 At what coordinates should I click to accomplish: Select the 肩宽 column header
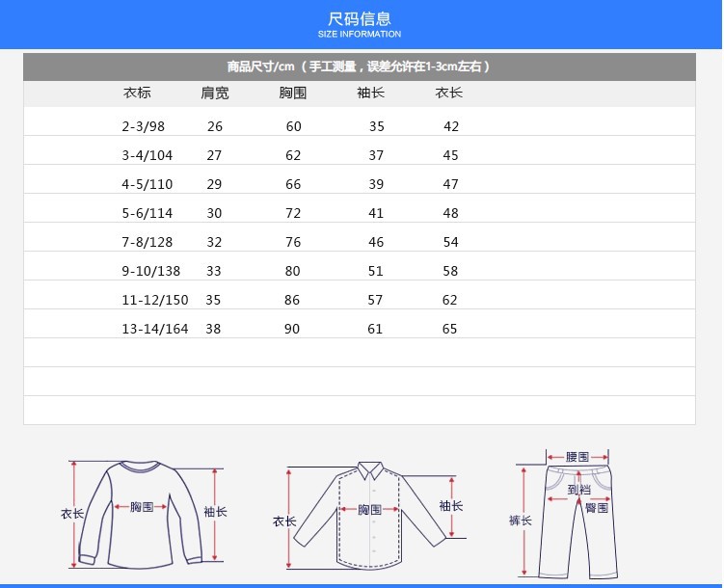pyautogui.click(x=215, y=93)
